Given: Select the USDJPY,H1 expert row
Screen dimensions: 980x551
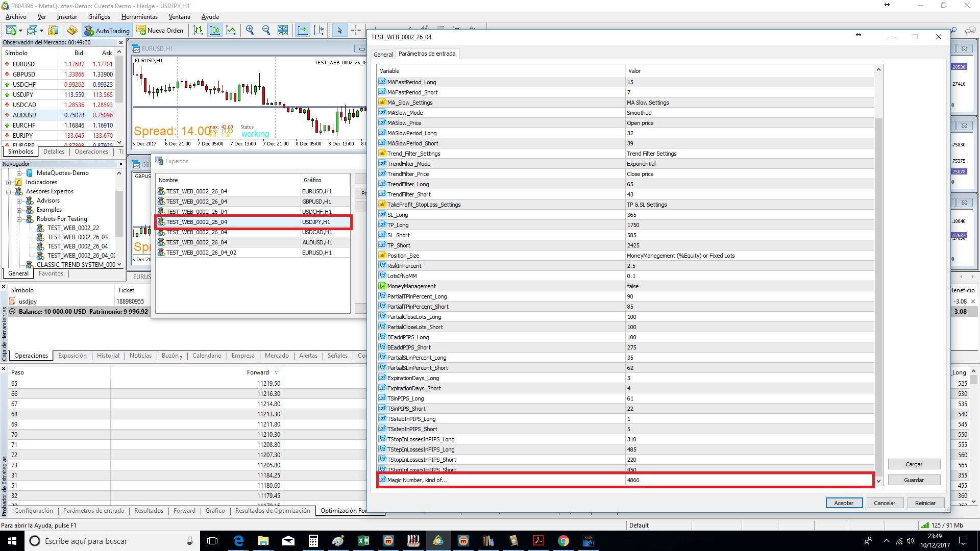Looking at the screenshot, I should tap(253, 222).
